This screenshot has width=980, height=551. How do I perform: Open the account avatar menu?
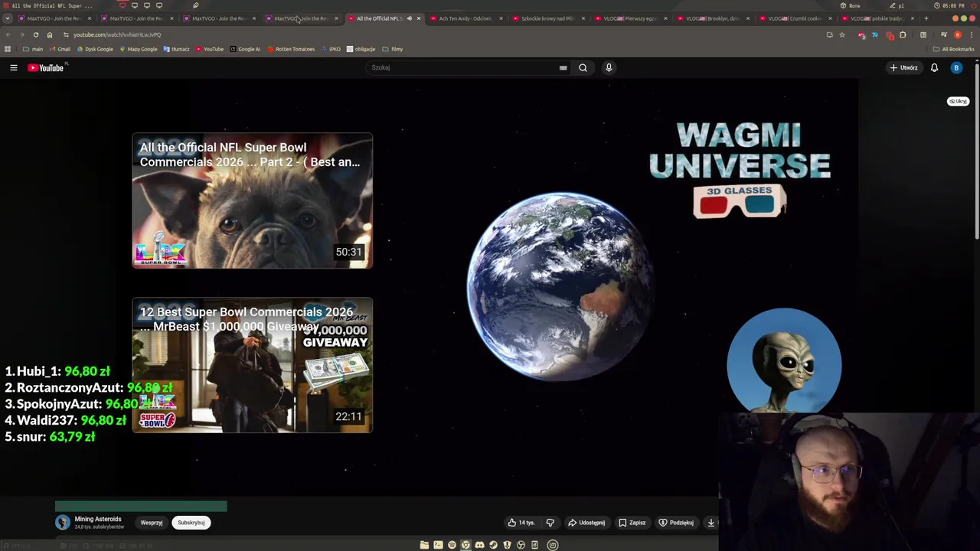[955, 67]
